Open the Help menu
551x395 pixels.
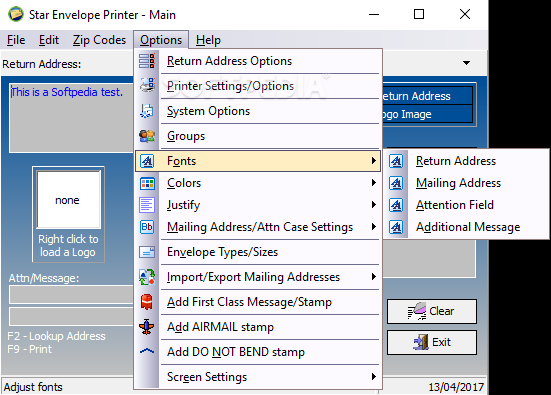tap(208, 40)
